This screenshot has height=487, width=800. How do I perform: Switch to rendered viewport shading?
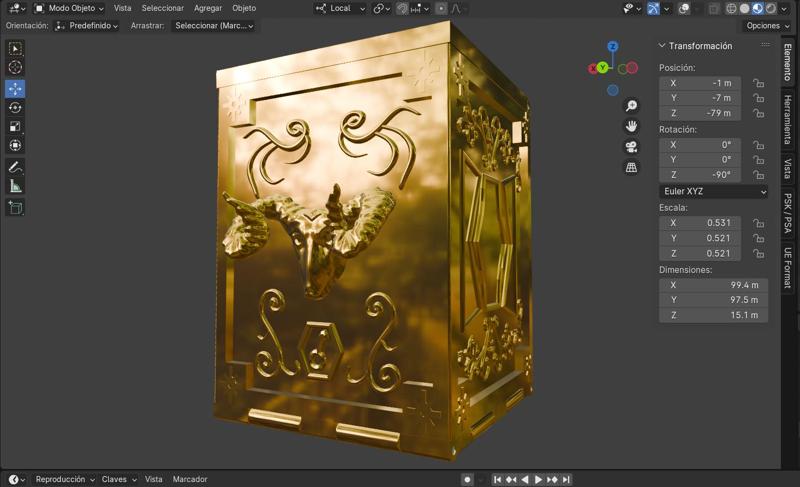pos(770,9)
